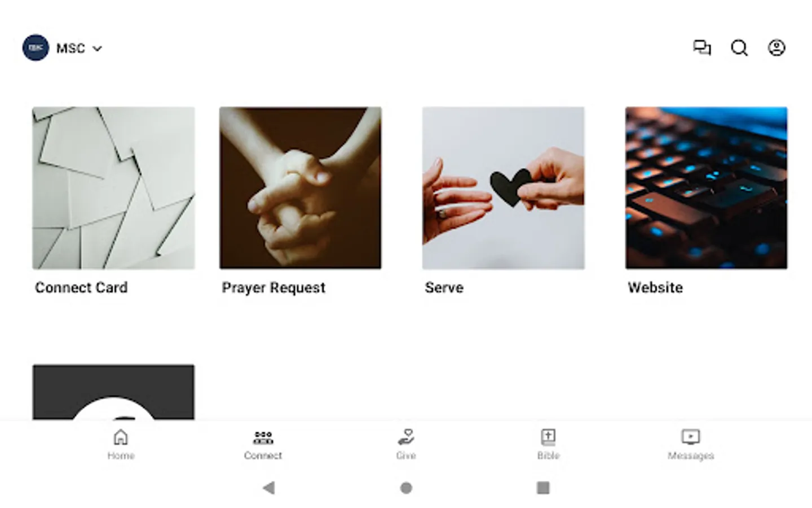Open the partially visible dark tile
Screen dimensions: 812x508
tap(113, 392)
